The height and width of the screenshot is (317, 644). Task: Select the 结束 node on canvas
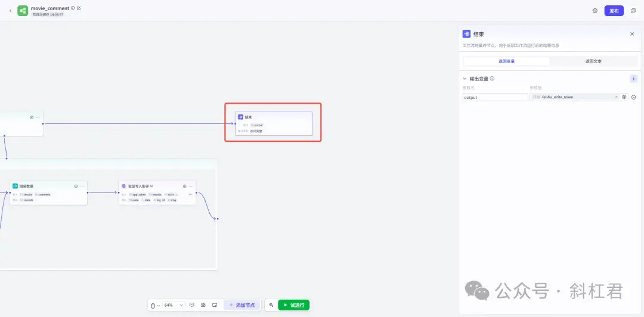(274, 123)
